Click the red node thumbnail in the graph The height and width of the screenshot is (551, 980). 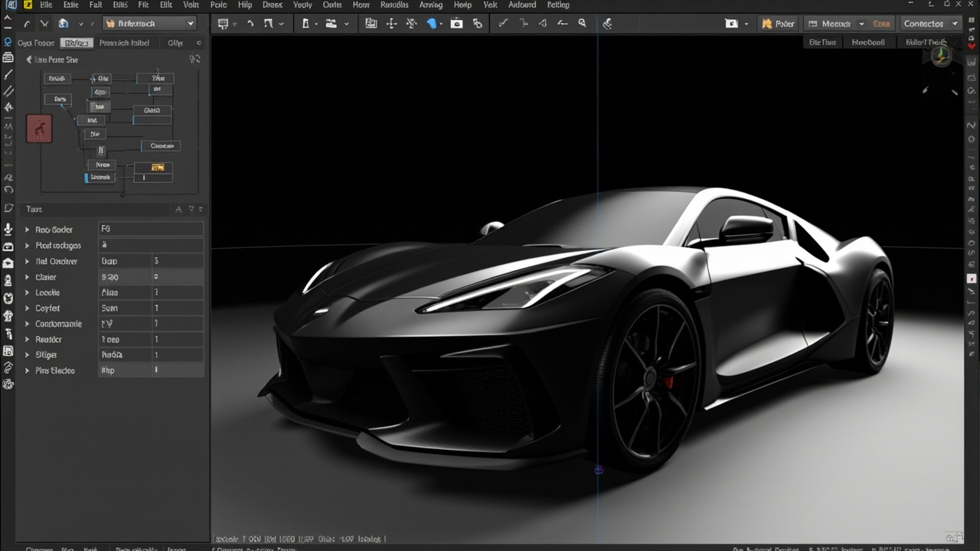click(39, 129)
